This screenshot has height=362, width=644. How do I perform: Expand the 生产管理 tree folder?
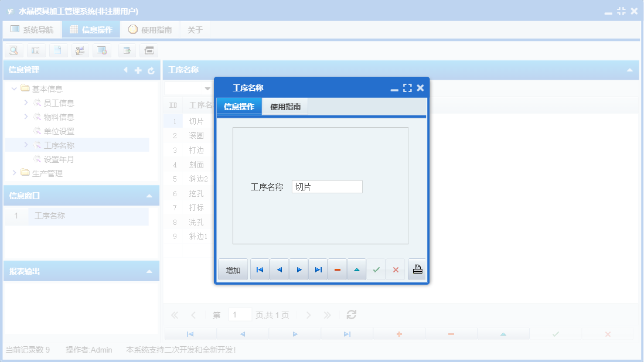point(14,173)
